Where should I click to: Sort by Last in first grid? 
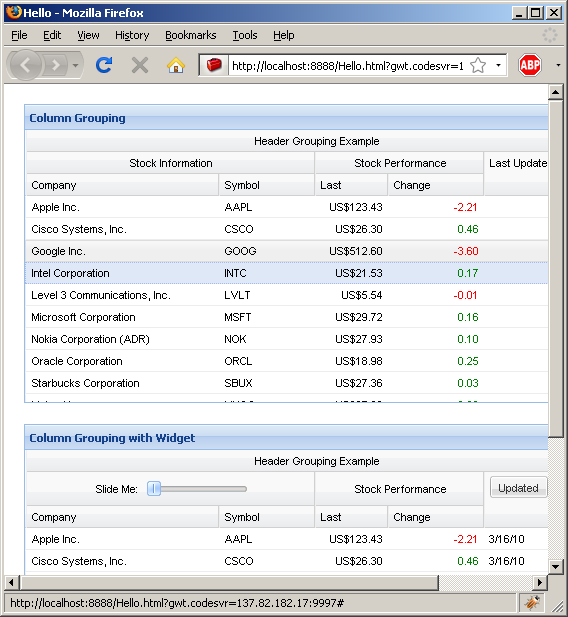(351, 185)
